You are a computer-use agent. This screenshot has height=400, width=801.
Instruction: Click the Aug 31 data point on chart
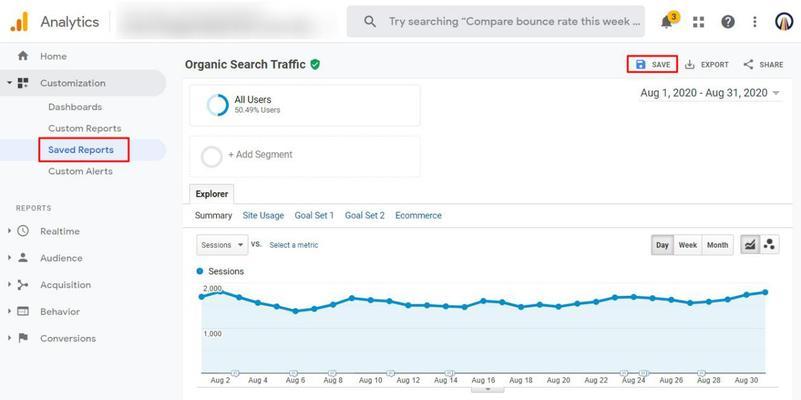tap(765, 292)
